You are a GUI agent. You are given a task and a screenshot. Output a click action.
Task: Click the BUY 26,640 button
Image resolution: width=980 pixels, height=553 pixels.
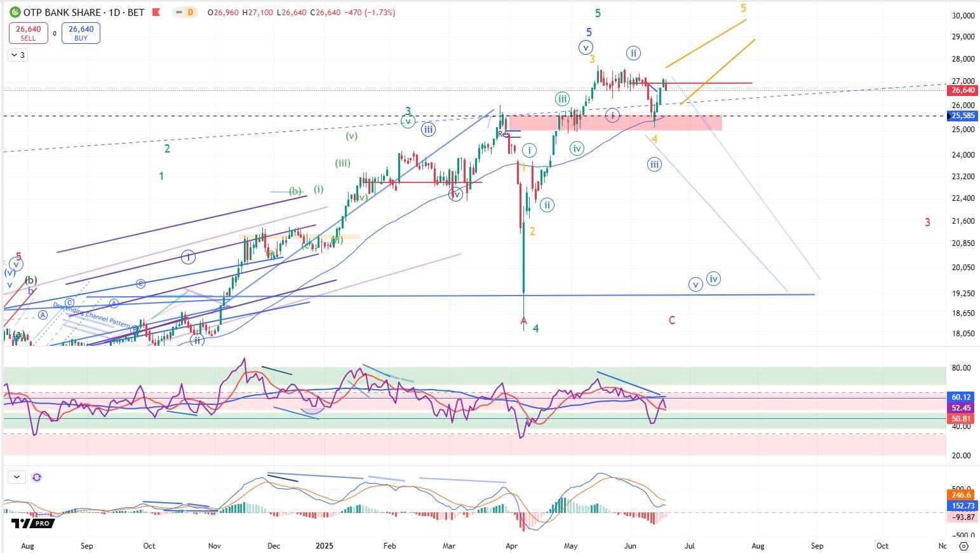(x=81, y=33)
